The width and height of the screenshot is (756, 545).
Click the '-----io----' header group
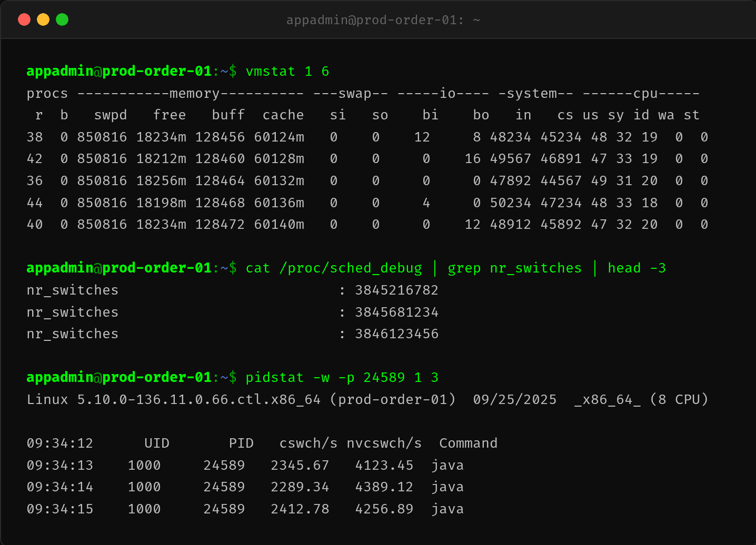443,93
